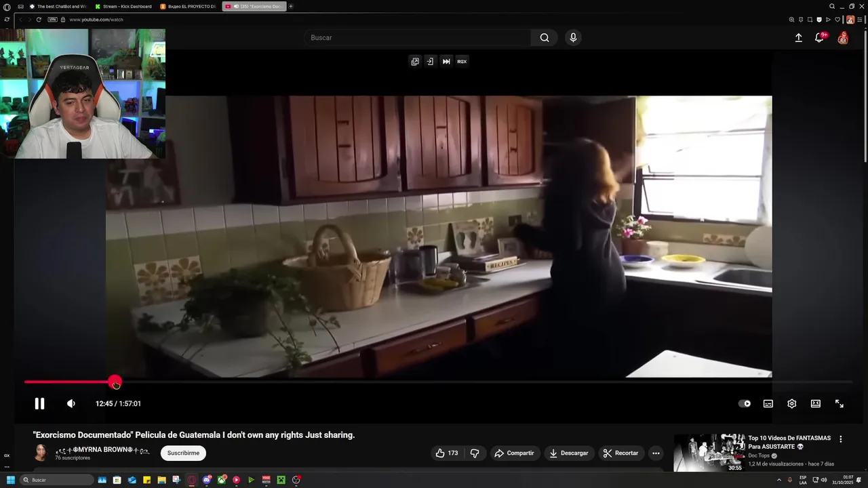This screenshot has height=488, width=868.
Task: Click the Recortar clip button
Action: [x=621, y=453]
